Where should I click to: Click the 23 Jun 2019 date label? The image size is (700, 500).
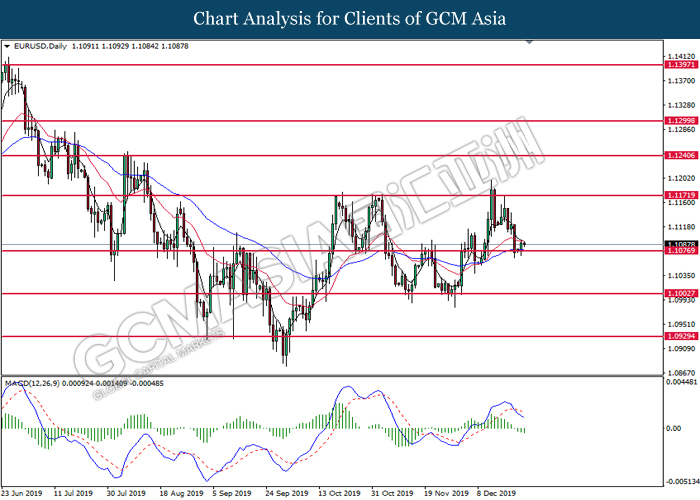21,493
